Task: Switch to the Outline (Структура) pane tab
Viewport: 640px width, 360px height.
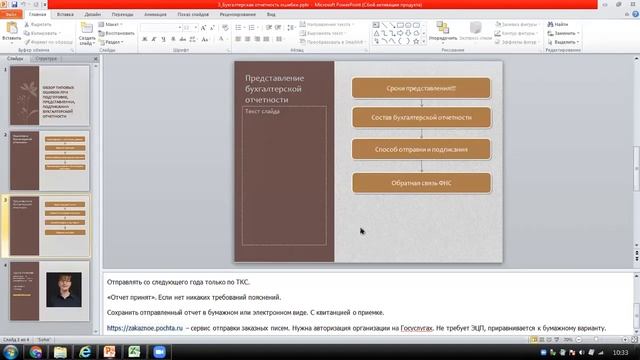Action: 46,59
